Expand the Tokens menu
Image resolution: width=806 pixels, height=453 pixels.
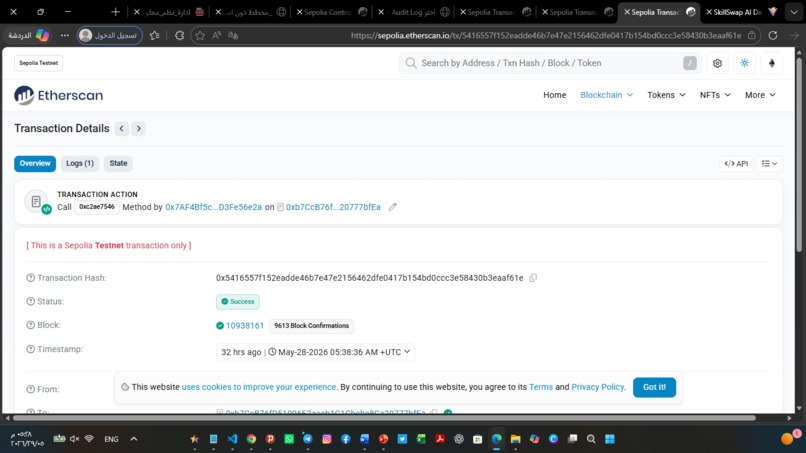coord(666,95)
